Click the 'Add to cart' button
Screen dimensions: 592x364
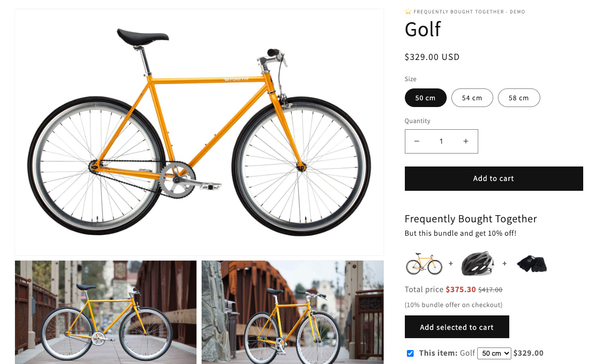point(493,178)
